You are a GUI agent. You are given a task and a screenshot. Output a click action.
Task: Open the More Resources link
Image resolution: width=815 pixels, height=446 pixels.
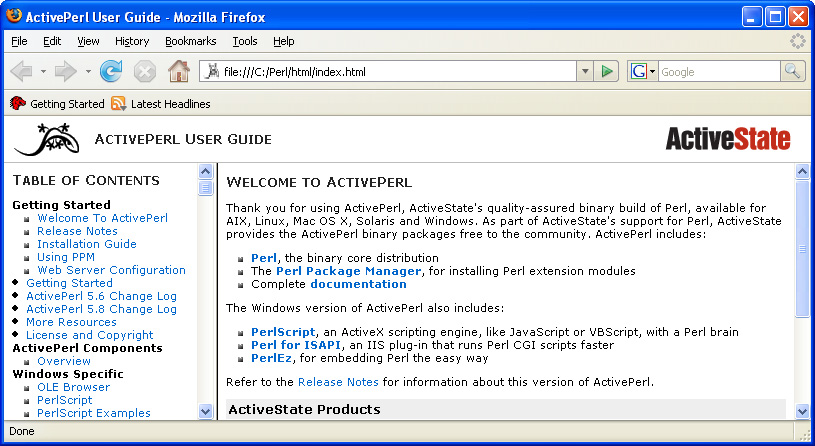71,322
